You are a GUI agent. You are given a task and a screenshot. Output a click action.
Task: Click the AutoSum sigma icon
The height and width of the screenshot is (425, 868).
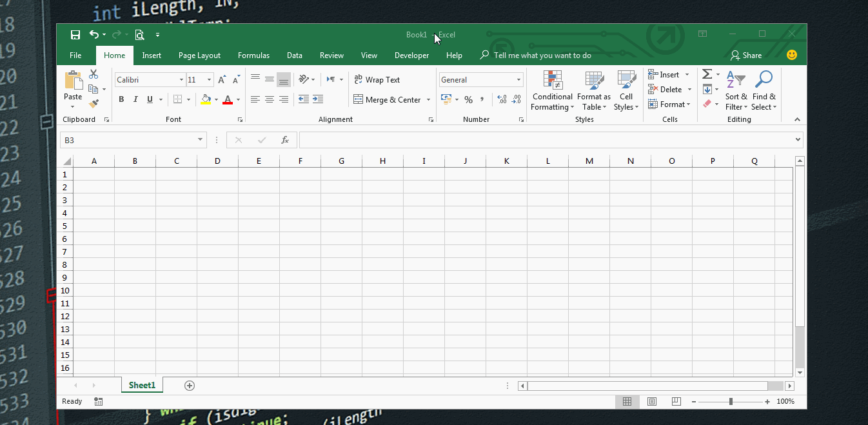coord(707,74)
